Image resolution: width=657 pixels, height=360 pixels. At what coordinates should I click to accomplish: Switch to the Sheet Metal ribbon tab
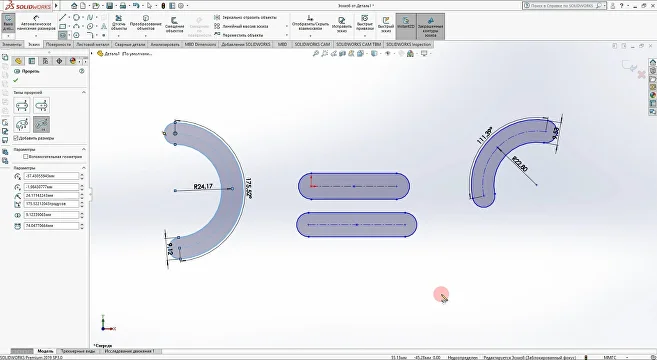coord(93,44)
